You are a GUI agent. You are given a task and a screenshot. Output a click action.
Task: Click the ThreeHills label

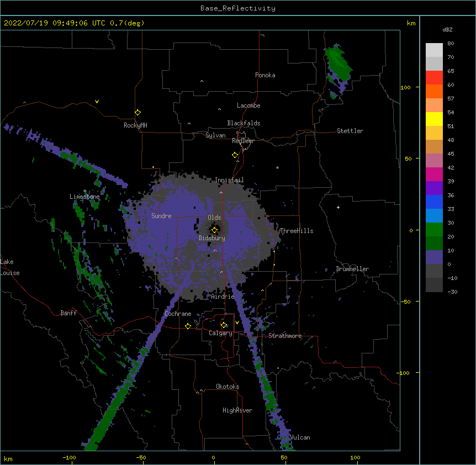pyautogui.click(x=297, y=231)
